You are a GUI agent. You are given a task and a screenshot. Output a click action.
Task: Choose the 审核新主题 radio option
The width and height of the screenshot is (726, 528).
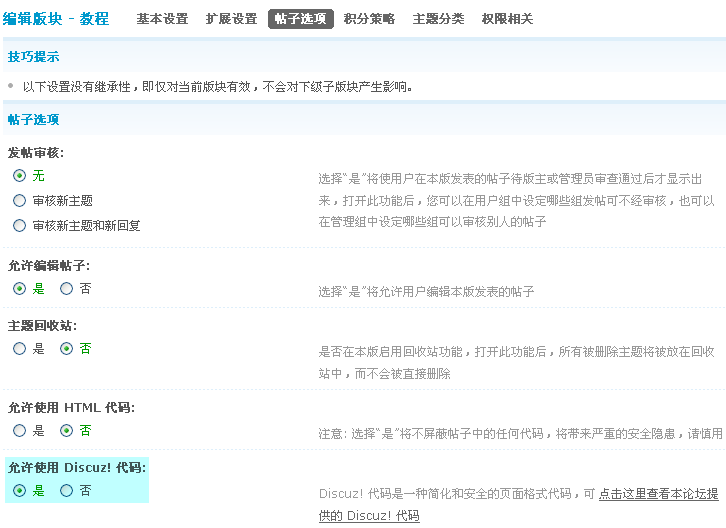(20, 201)
